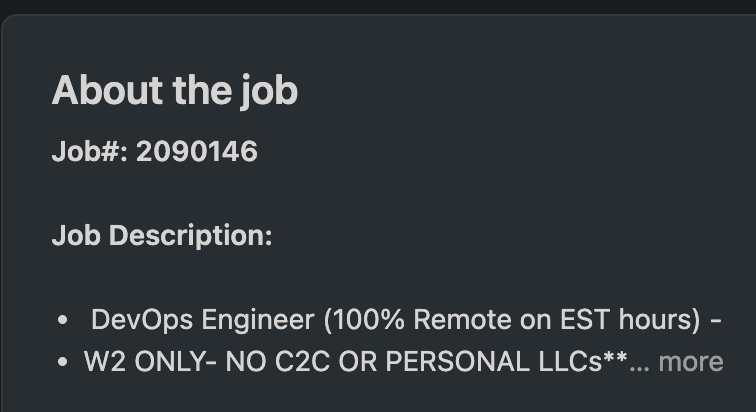Click the "Job Description:" label
Screen dimensions: 756x412
(161, 236)
